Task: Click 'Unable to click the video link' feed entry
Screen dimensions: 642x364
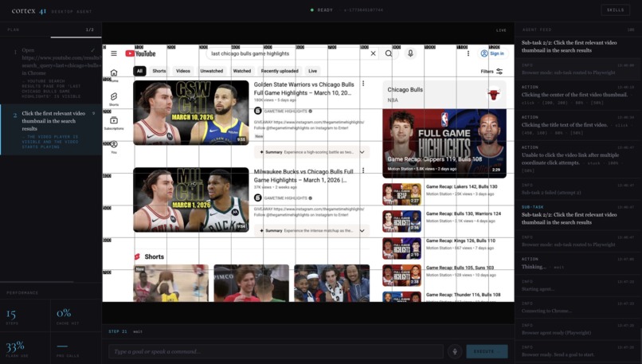Action: pos(577,159)
